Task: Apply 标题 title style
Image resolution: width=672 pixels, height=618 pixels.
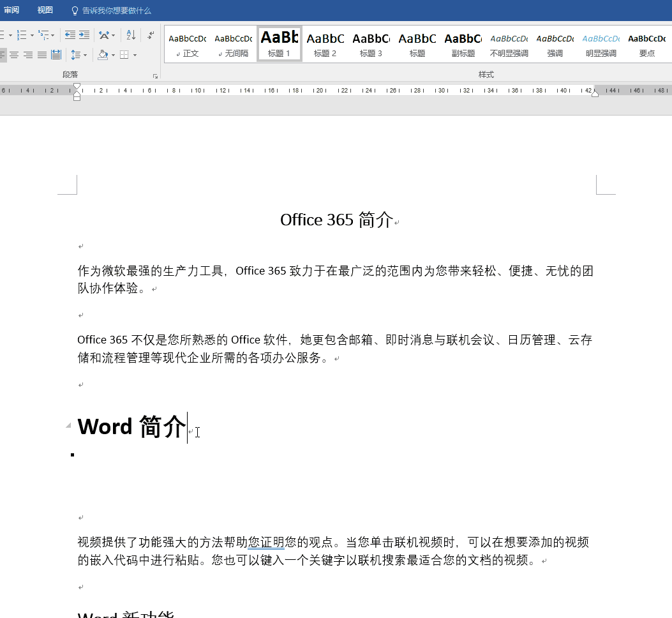Action: tap(417, 44)
